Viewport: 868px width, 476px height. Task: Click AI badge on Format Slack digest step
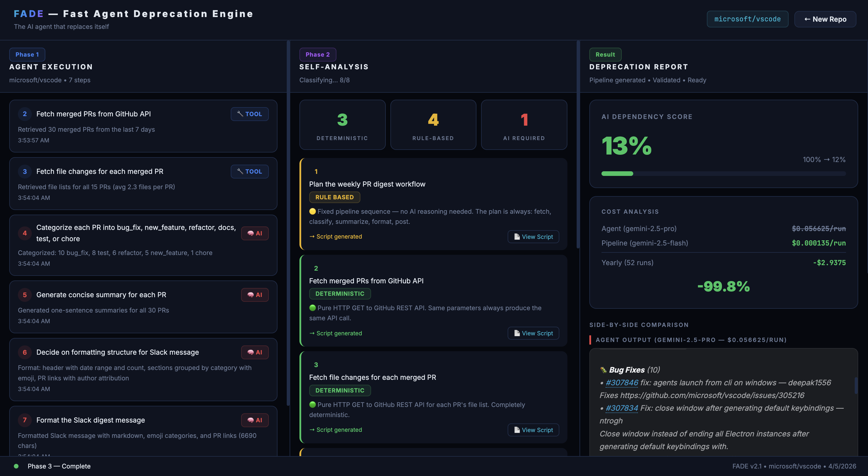[x=255, y=420]
